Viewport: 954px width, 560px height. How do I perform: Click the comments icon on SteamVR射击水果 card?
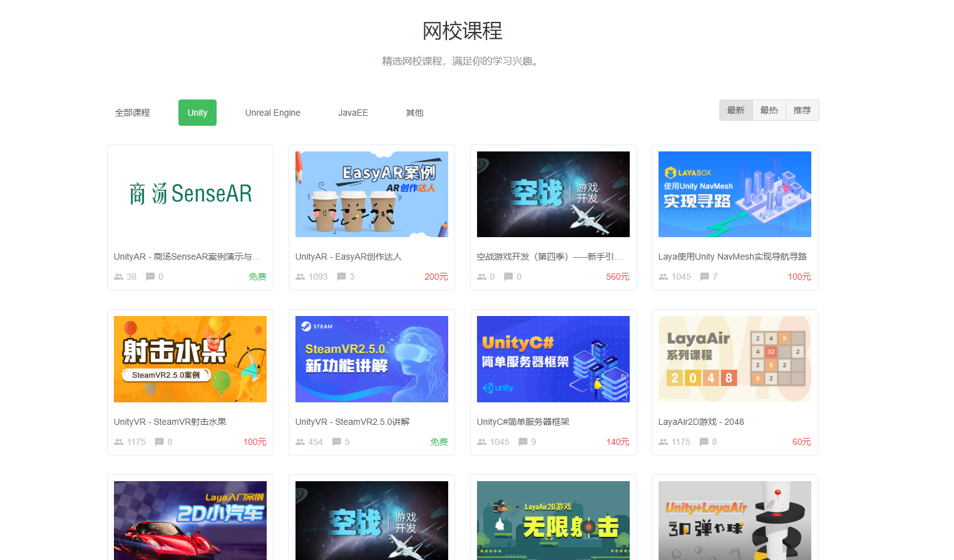[159, 442]
